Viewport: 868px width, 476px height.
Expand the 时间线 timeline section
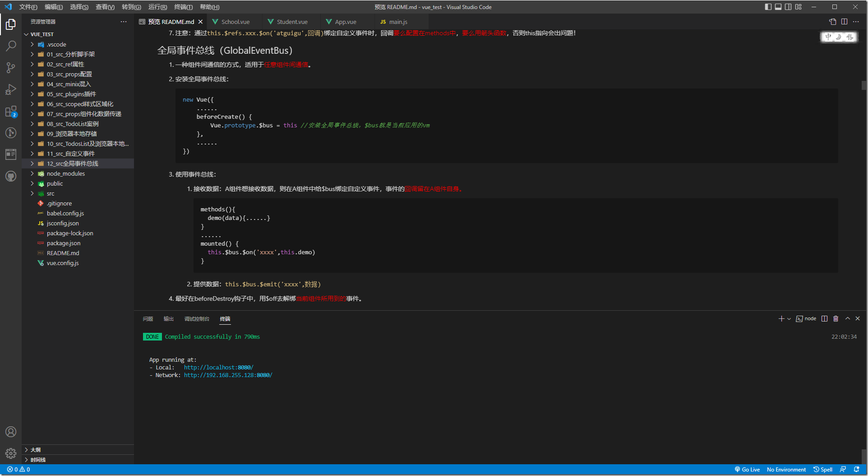click(78, 460)
